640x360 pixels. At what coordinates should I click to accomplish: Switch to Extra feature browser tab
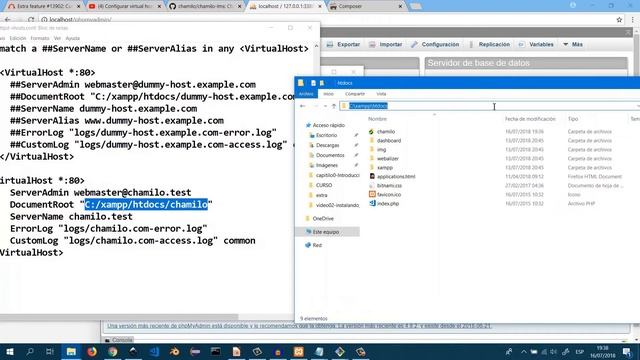coord(44,6)
